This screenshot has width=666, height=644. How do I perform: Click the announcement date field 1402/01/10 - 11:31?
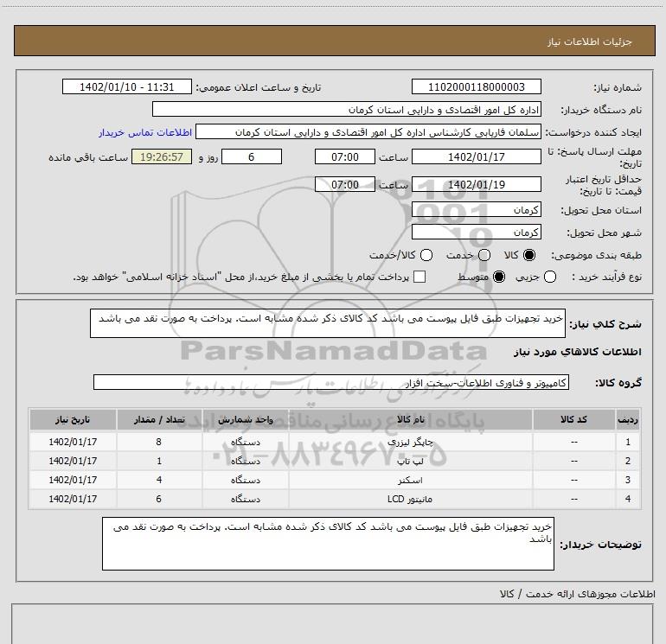click(127, 87)
